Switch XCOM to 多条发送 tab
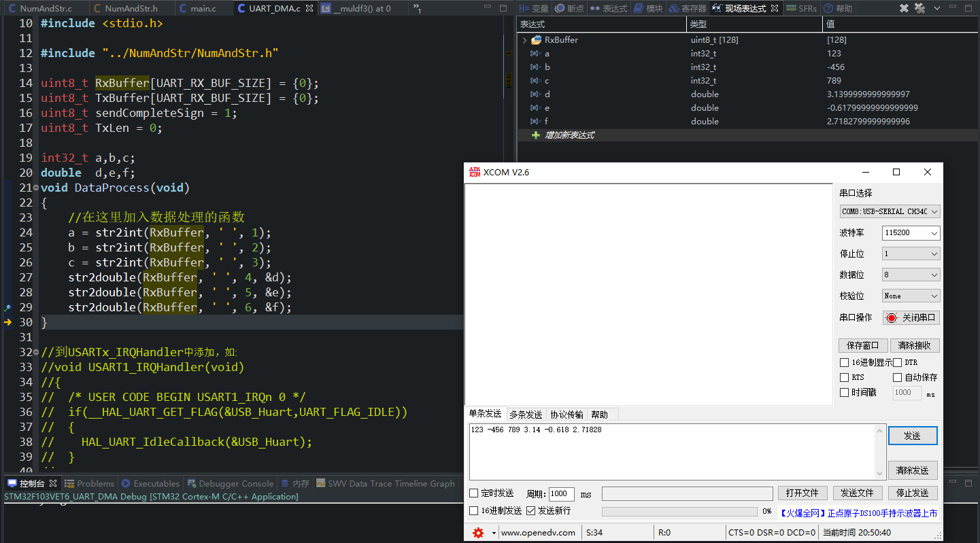The image size is (980, 543). pyautogui.click(x=526, y=415)
